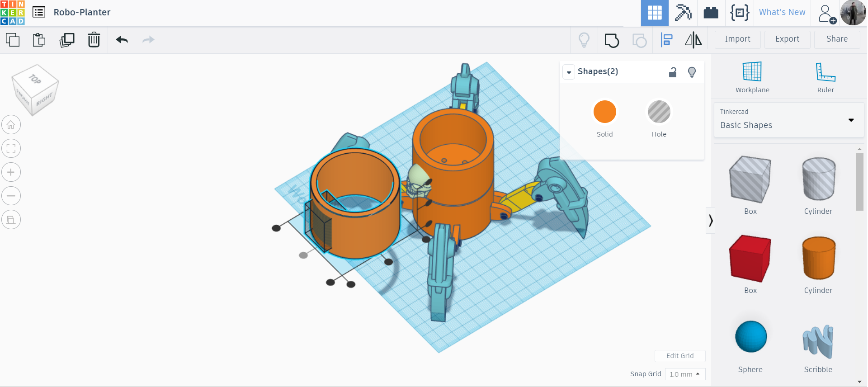Click the Edit Grid button
The height and width of the screenshot is (387, 868).
[680, 356]
